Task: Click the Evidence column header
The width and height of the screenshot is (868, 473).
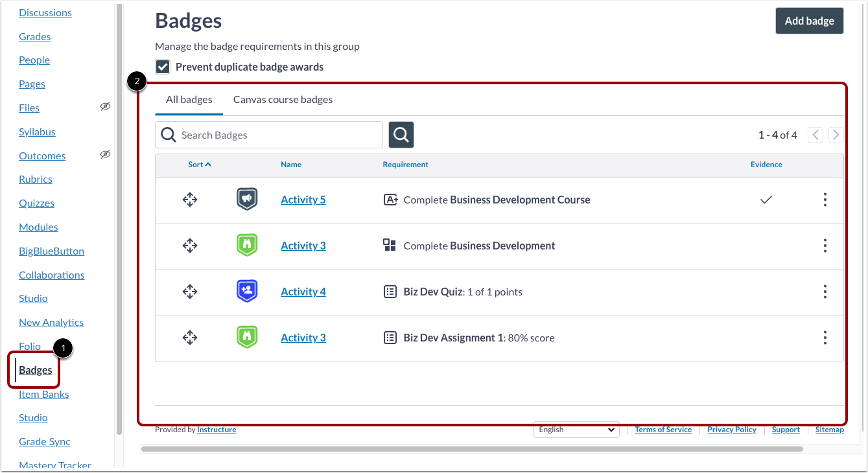Action: [x=766, y=165]
